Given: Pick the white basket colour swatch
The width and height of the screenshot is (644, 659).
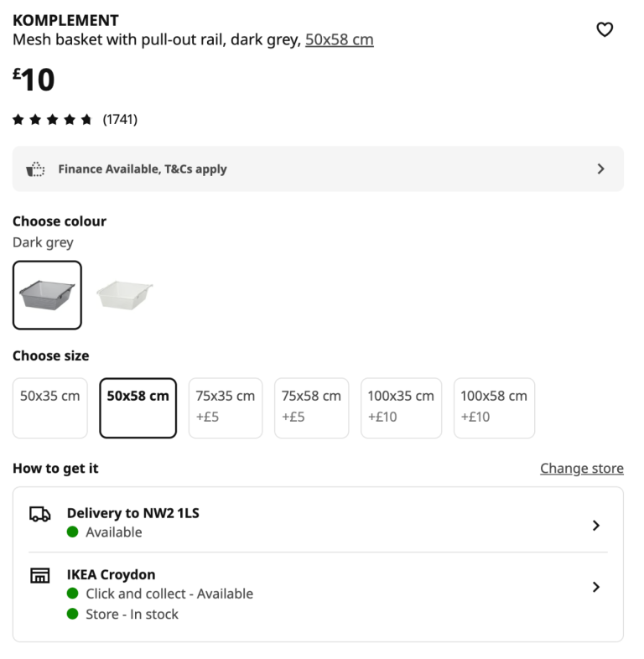Looking at the screenshot, I should click(x=124, y=295).
